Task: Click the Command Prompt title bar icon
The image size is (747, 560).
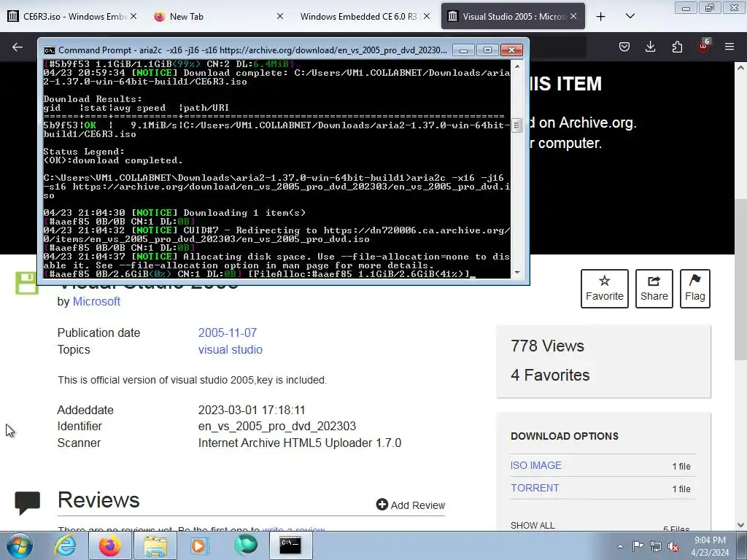Action: pyautogui.click(x=49, y=50)
